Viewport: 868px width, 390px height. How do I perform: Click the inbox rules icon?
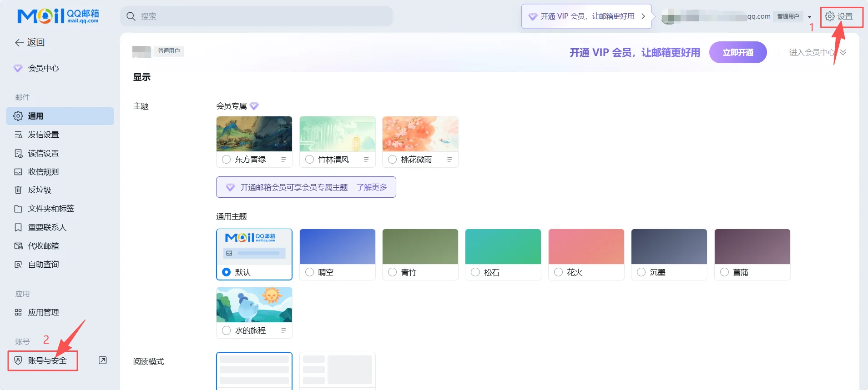18,172
